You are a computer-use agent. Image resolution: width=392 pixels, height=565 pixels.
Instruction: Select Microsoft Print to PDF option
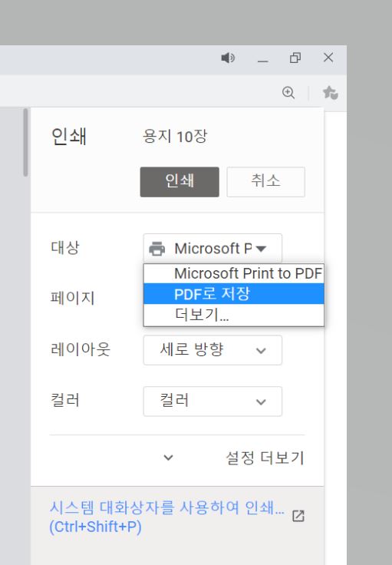pos(234,273)
